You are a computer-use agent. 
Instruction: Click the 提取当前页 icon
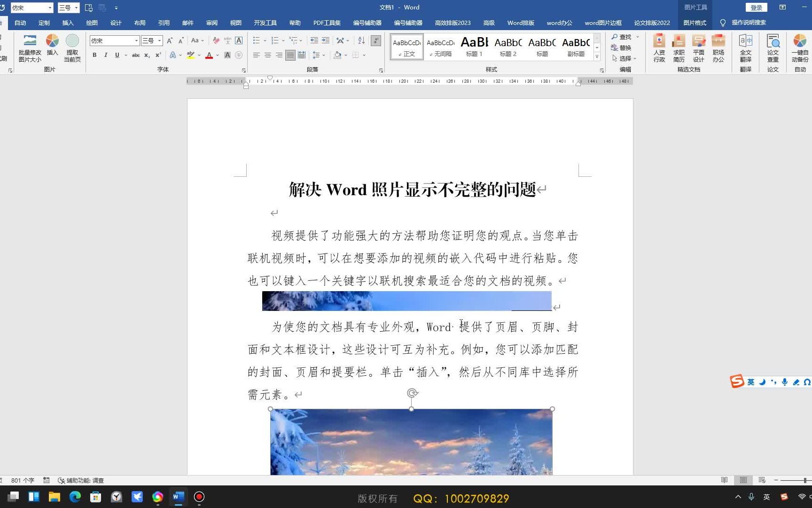click(x=72, y=48)
